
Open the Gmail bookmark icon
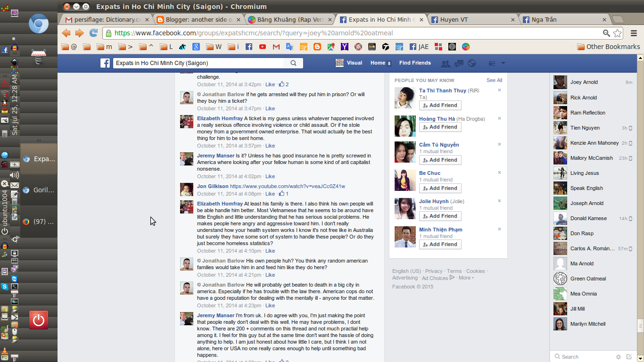276,47
